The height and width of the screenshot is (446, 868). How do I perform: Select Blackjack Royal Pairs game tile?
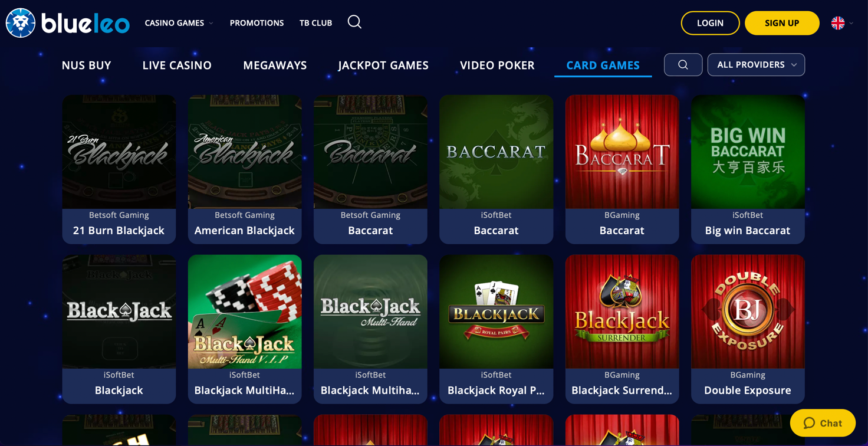point(497,312)
